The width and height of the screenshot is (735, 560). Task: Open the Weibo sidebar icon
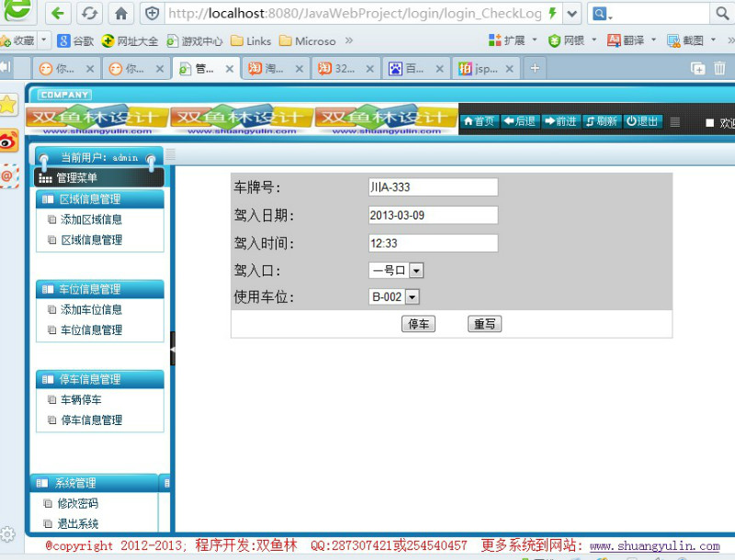8,140
